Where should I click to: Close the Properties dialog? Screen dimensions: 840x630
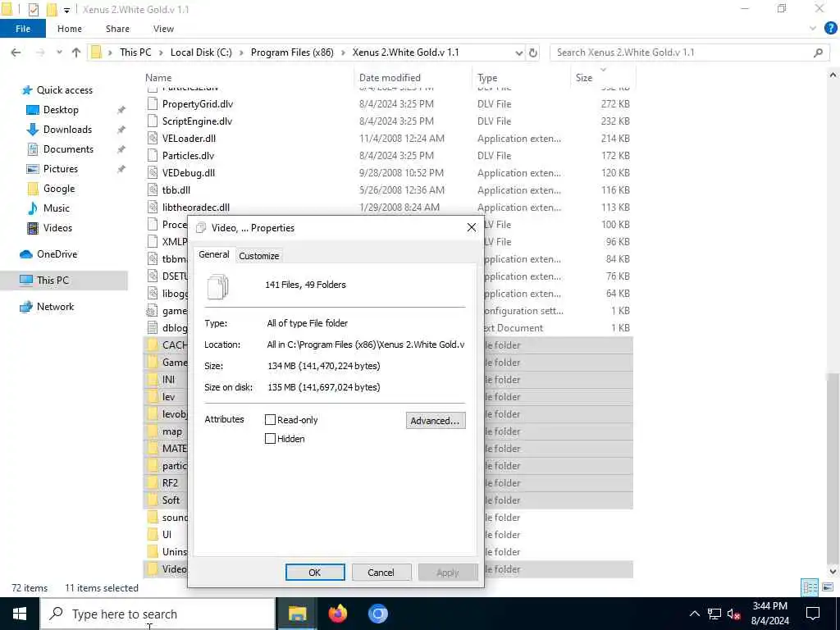(472, 228)
